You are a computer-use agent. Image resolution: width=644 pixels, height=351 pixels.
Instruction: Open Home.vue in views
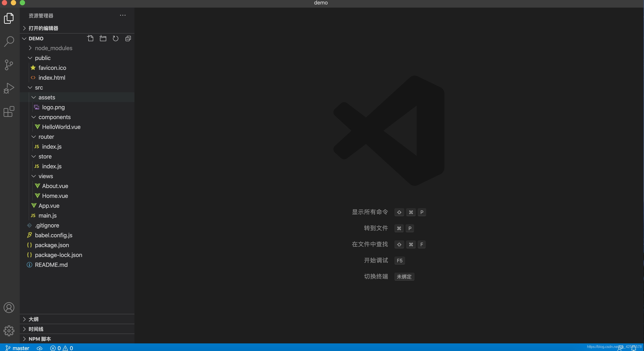[77, 196]
